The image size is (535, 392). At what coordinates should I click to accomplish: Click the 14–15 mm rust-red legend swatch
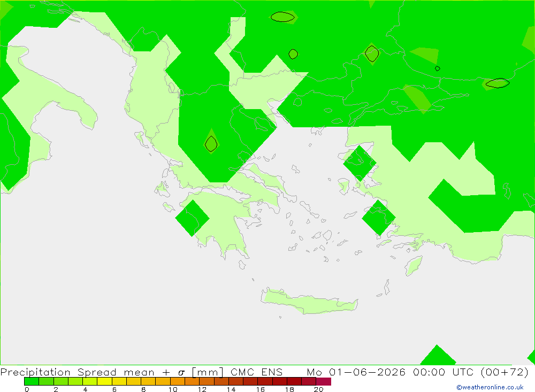pos(236,381)
